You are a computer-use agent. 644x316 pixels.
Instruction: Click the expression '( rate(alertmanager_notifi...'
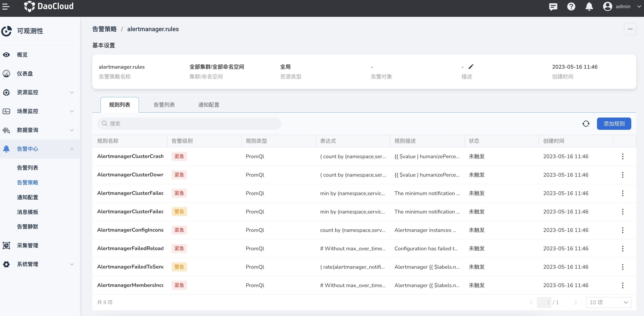(352, 267)
